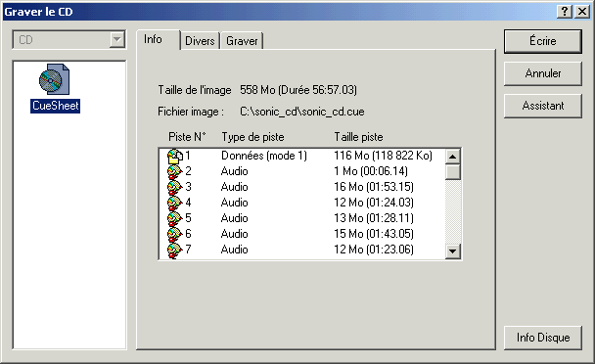
Task: Click the Annuler button
Action: (x=542, y=73)
